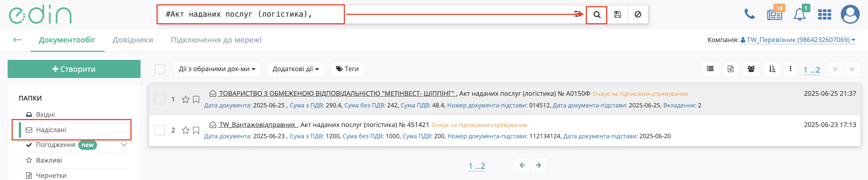The image size is (868, 180).
Task: Open the apps grid menu
Action: click(825, 15)
